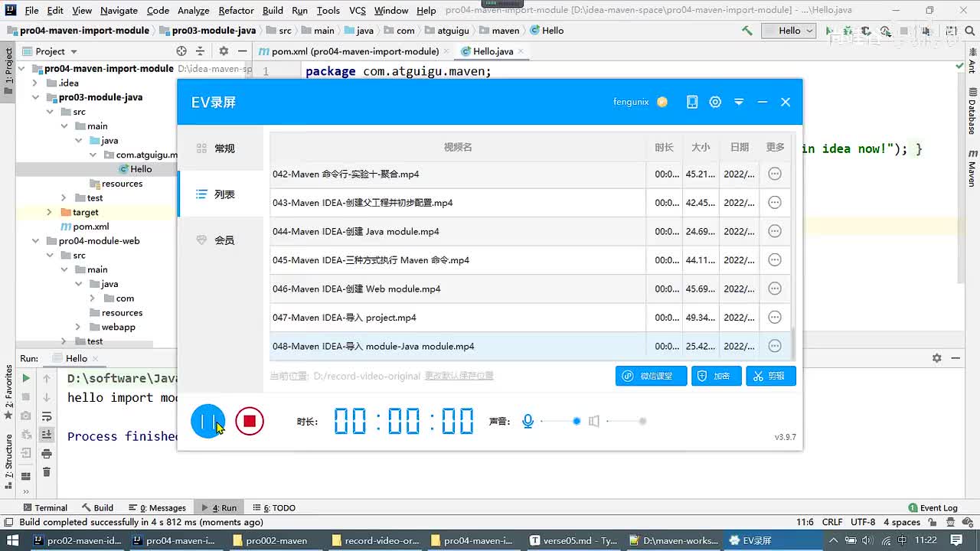980x551 pixels.
Task: Click the 更改默认保存位置 link
Action: point(459,376)
